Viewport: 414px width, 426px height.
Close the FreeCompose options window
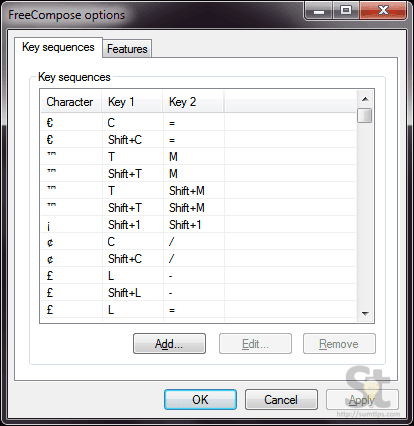[383, 11]
